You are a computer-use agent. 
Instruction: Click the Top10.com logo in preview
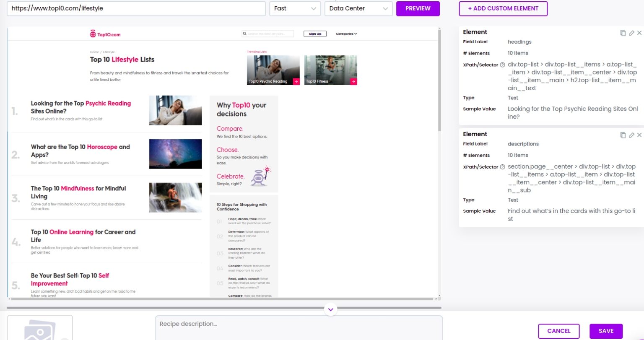[x=105, y=34]
